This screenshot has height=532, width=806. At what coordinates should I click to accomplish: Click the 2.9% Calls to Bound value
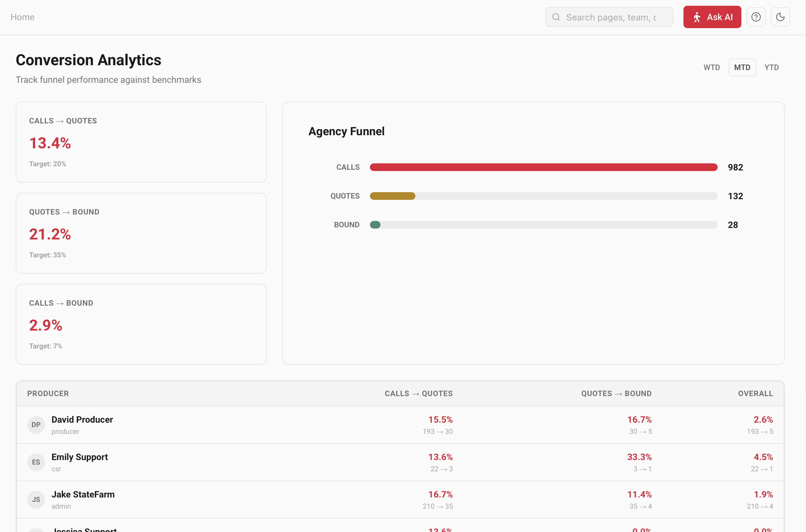(45, 325)
